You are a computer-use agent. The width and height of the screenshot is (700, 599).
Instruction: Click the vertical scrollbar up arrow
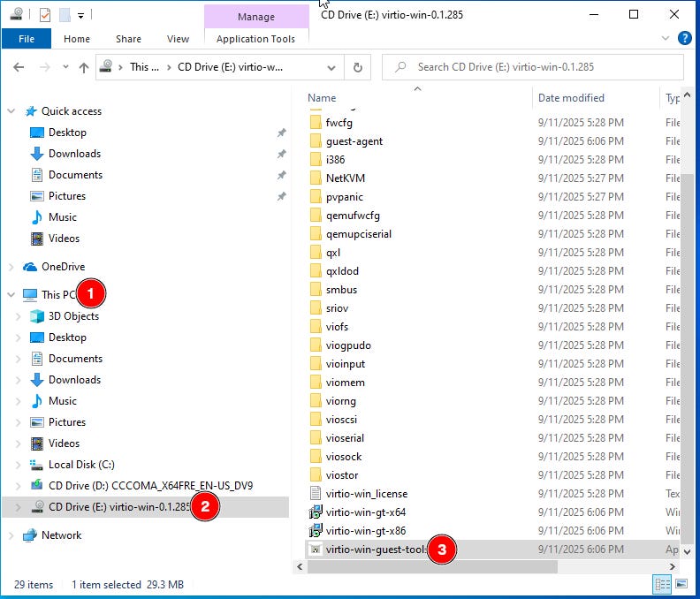pos(687,95)
